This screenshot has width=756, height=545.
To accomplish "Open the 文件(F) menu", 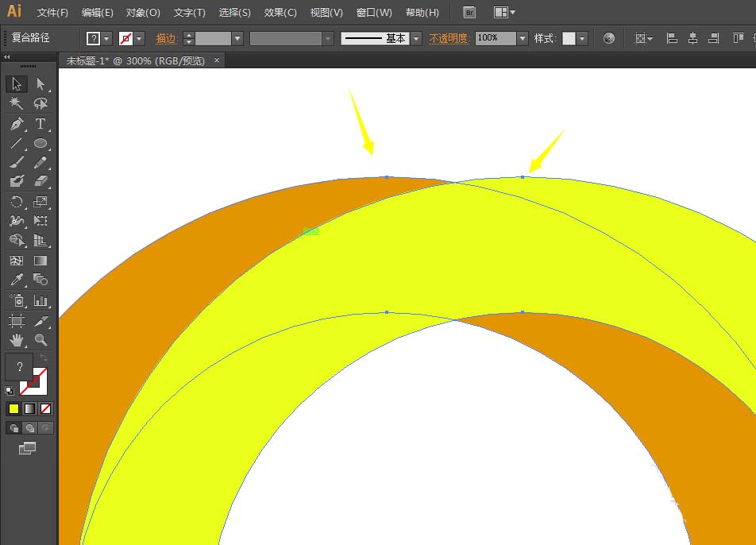I will [x=52, y=13].
